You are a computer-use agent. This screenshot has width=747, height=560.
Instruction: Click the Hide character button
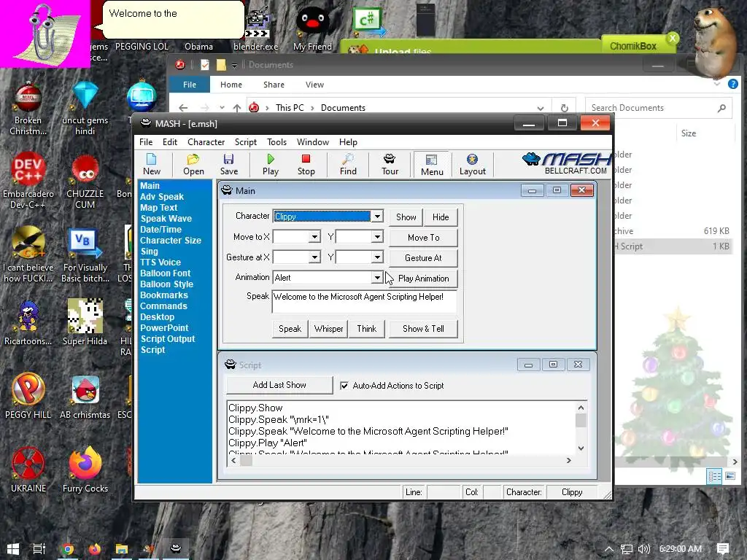(441, 217)
